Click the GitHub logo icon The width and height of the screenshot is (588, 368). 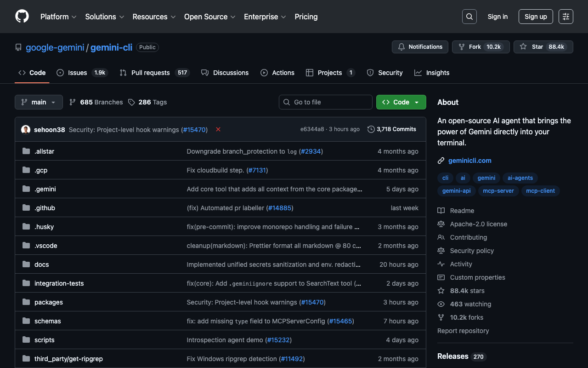coord(22,17)
